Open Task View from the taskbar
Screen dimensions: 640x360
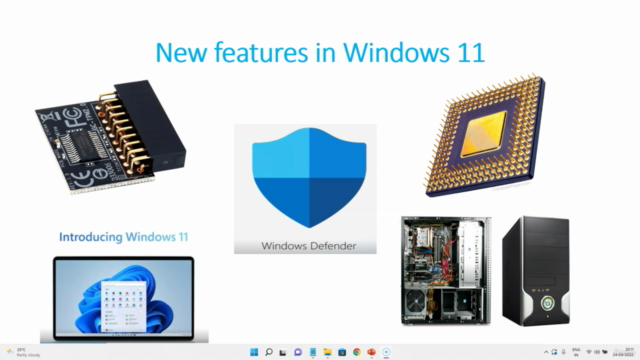pyautogui.click(x=283, y=352)
